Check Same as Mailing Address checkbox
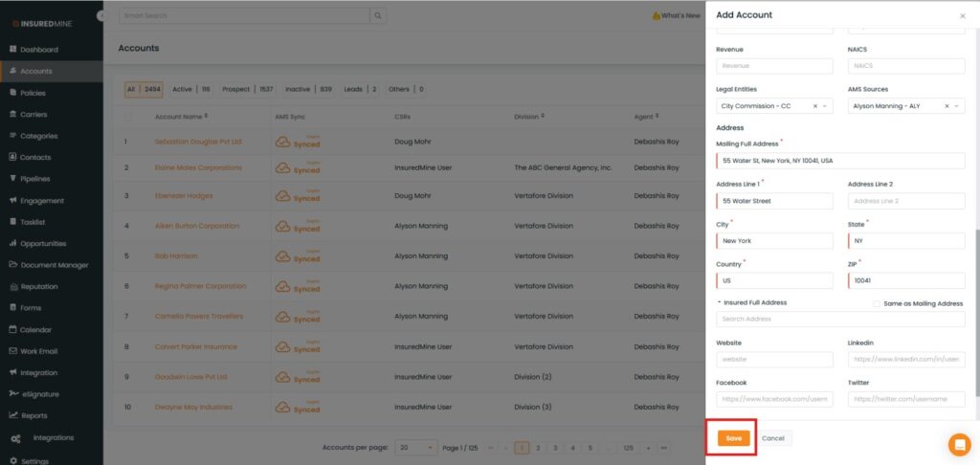Viewport: 980px width, 465px height. coord(876,303)
